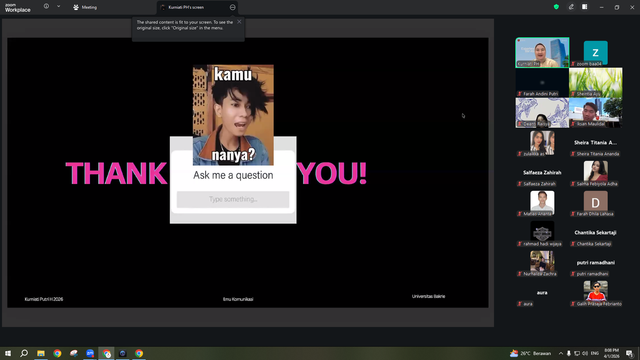640x360 pixels.
Task: Select Sheintia Ayu's grass video tile
Action: pos(596,82)
